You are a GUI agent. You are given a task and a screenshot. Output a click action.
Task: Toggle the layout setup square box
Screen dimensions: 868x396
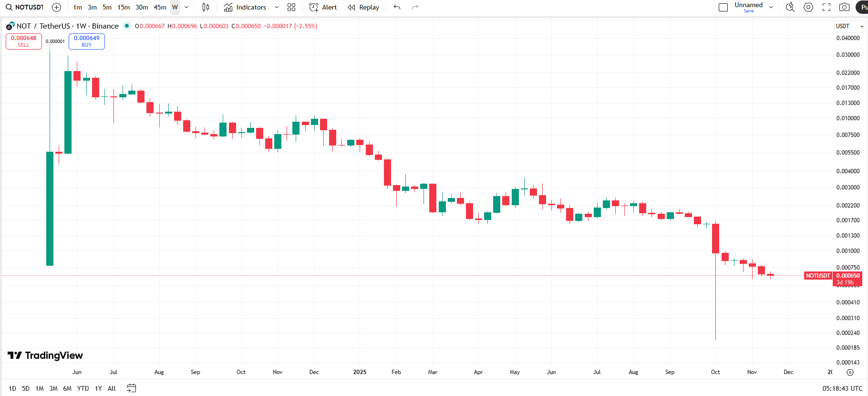click(x=723, y=7)
